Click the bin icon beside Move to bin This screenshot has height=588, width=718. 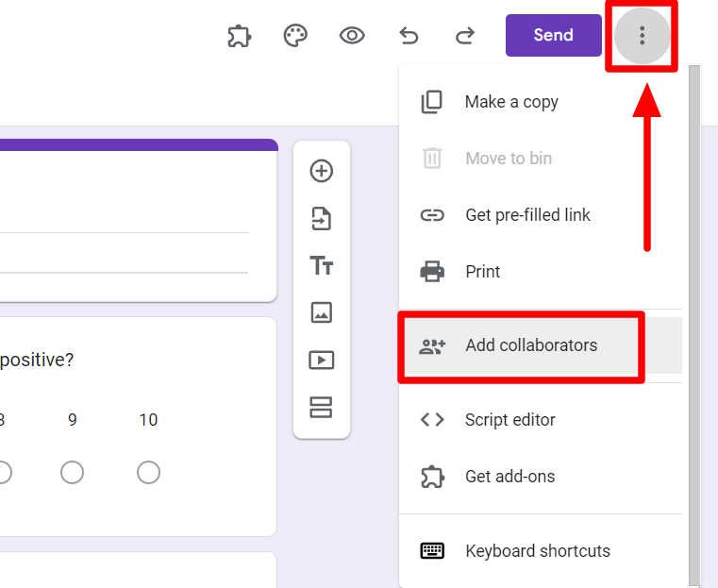(432, 159)
